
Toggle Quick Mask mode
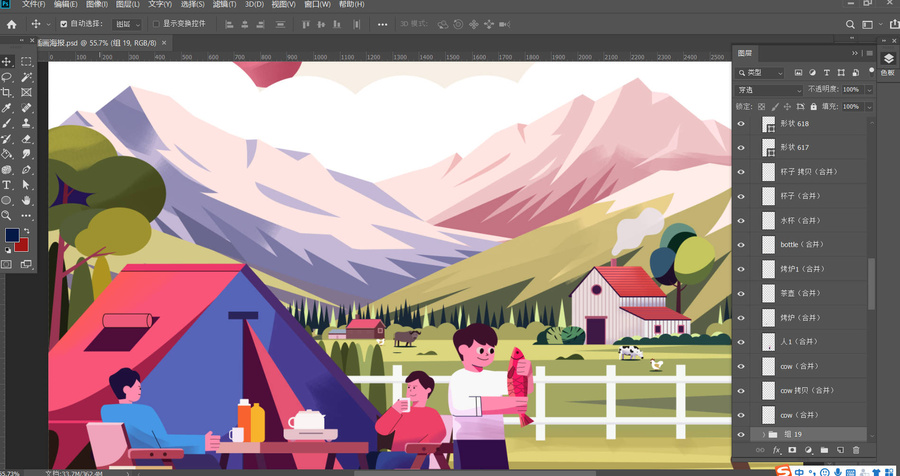coord(6,264)
